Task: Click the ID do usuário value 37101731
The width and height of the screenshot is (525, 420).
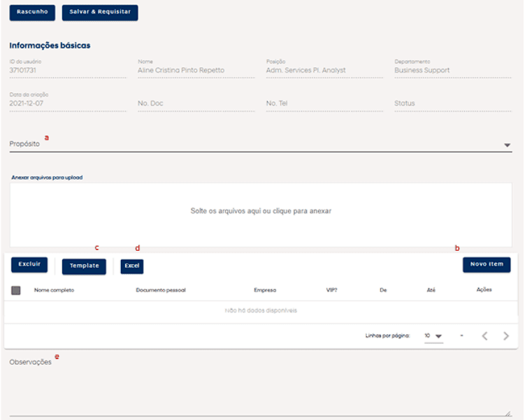Action: (23, 71)
